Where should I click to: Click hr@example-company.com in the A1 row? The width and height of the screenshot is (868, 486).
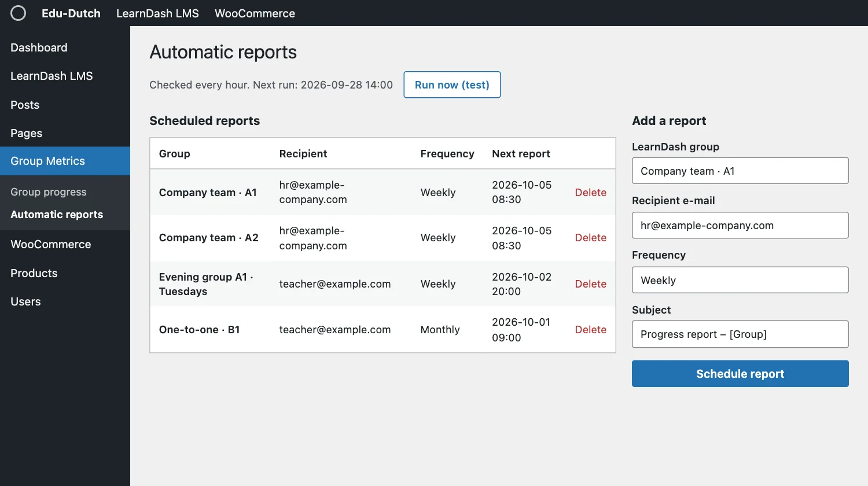click(x=313, y=192)
